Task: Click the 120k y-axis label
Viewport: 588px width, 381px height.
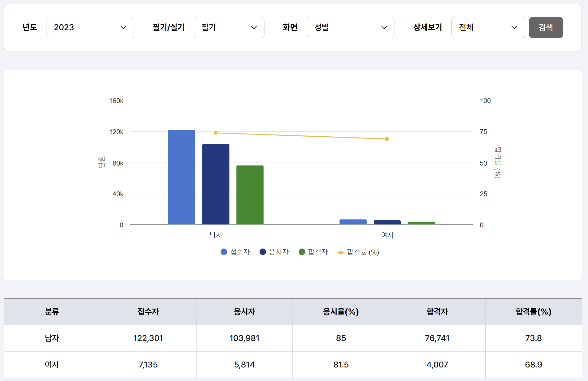Action: coord(116,132)
